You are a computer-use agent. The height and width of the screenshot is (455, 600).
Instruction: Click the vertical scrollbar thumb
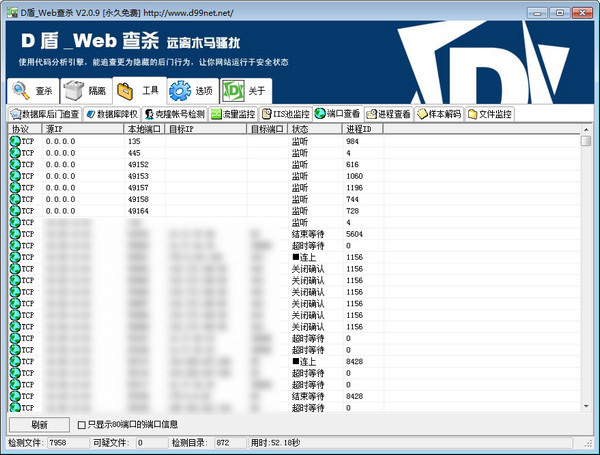coord(586,140)
